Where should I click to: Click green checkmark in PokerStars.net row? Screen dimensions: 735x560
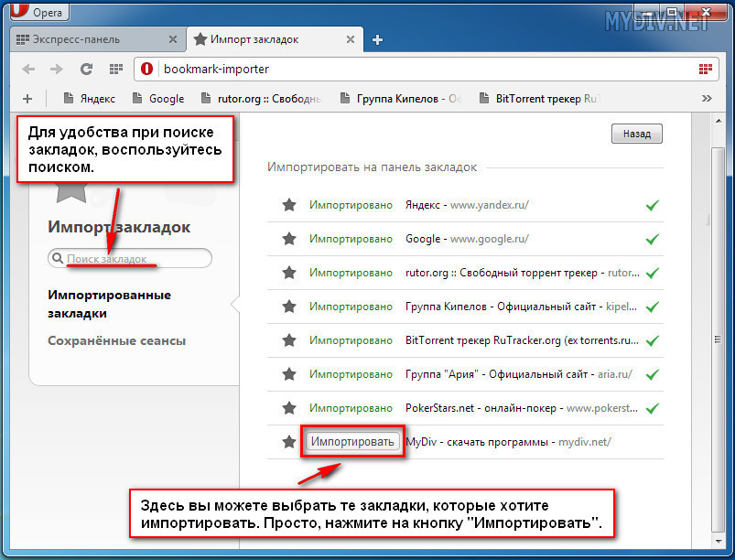pyautogui.click(x=652, y=408)
